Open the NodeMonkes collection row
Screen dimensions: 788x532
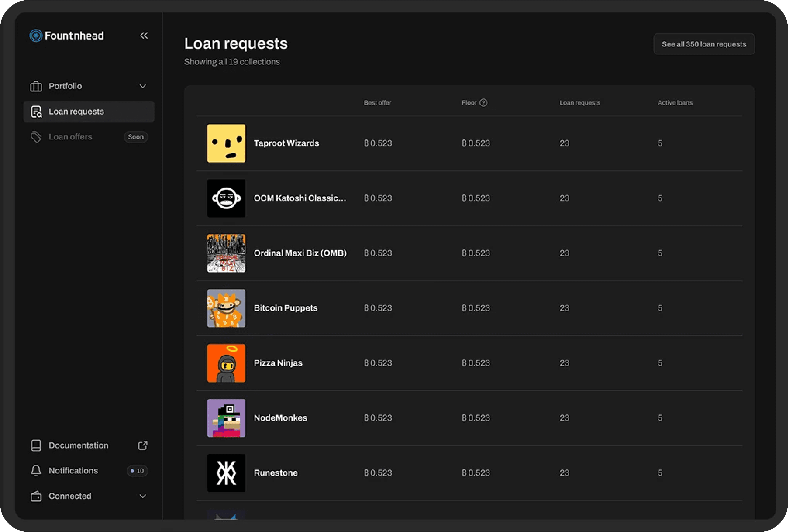[280, 418]
